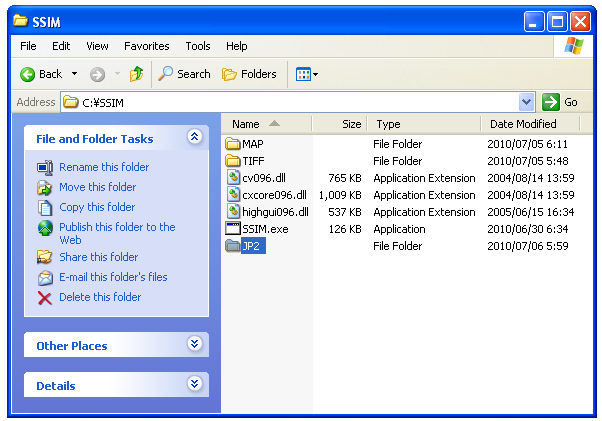Click the E-mail envelope icon
Screen dimensions: 602x421
(45, 277)
